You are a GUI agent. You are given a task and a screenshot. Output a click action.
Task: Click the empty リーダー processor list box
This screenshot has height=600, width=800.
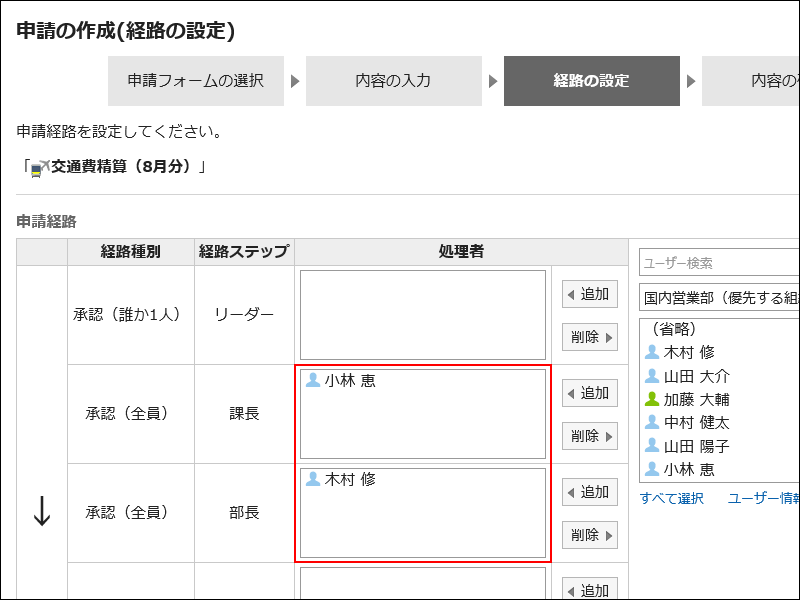[x=422, y=315]
